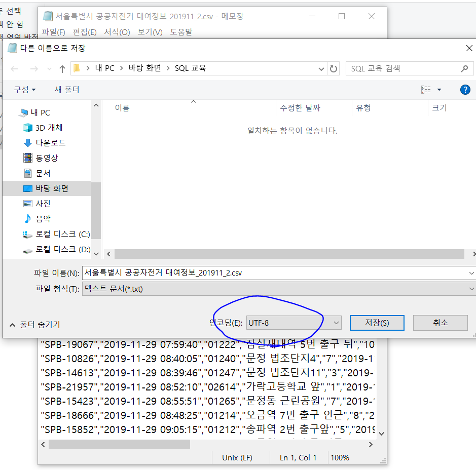Click Unix (LF) in Notepad status bar

click(237, 457)
